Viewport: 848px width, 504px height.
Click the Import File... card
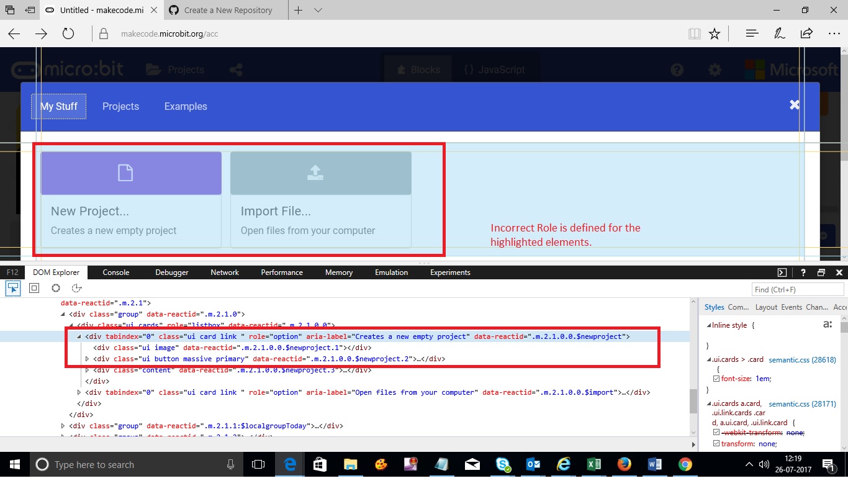[x=321, y=199]
